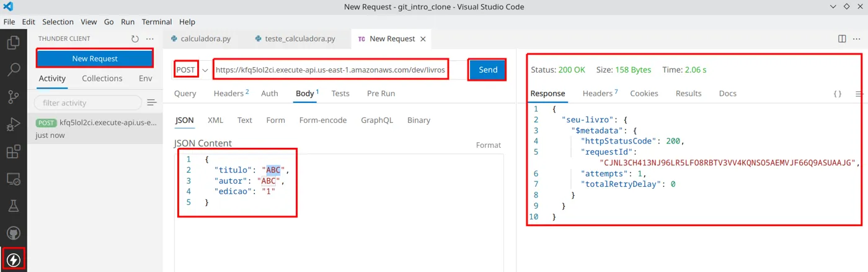Open the Cookies tab
Image resolution: width=868 pixels, height=272 pixels.
[644, 94]
